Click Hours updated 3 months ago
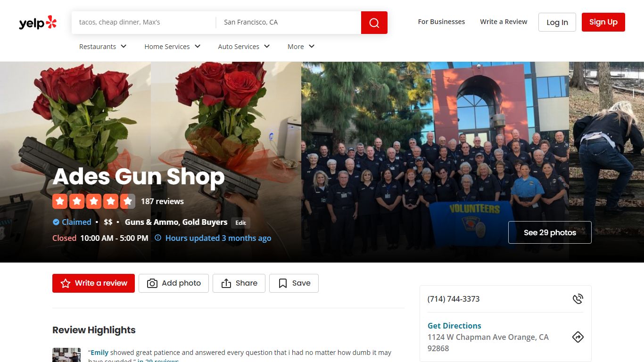The width and height of the screenshot is (644, 362). point(218,238)
